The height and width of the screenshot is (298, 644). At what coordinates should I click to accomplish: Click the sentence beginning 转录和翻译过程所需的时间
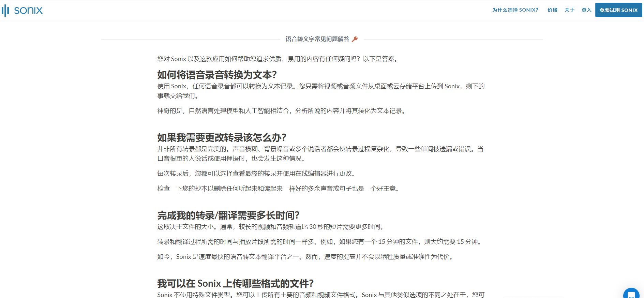point(320,242)
